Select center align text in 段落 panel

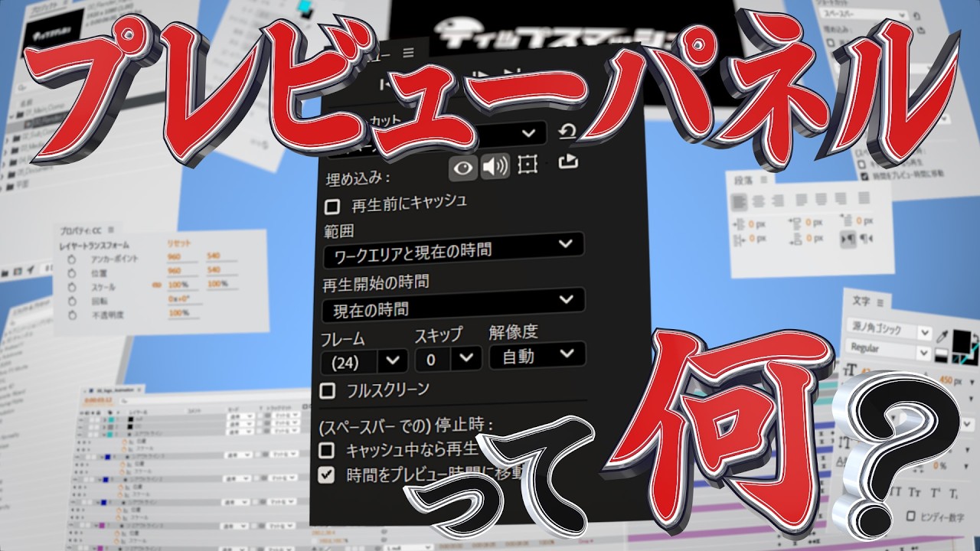pos(759,201)
